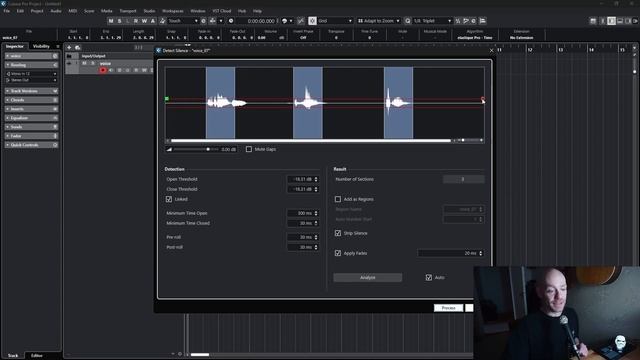This screenshot has height=360, width=640.
Task: Click the Input/Output folder icon in track list
Action: pyautogui.click(x=69, y=56)
